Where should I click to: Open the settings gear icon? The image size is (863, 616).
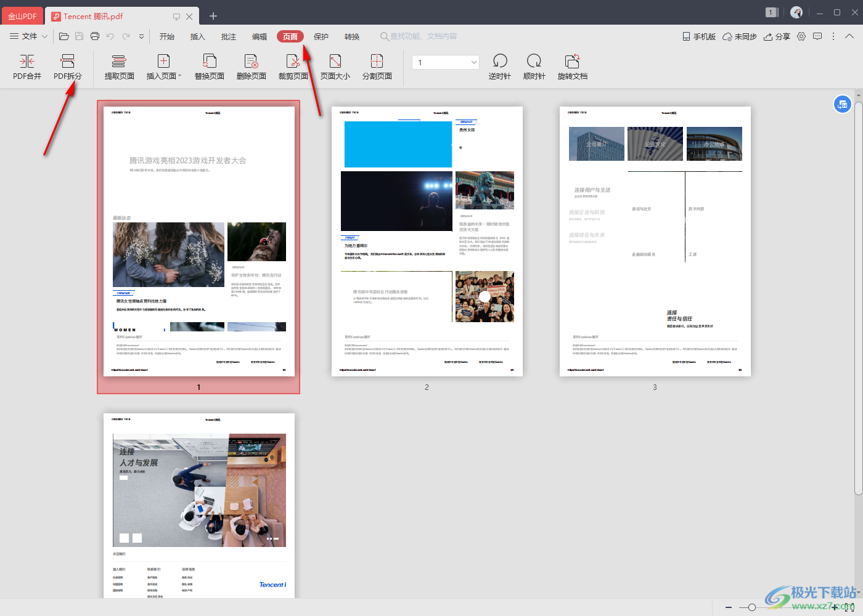(x=801, y=36)
